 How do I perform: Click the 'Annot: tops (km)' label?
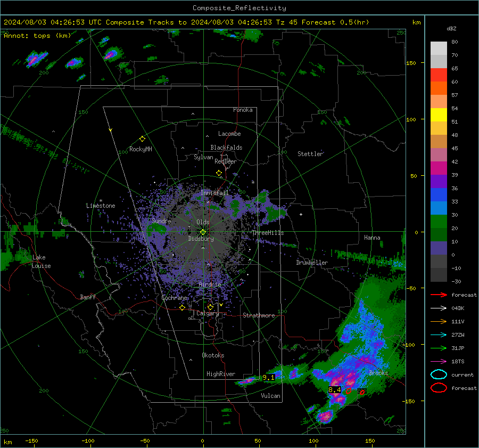pos(37,36)
